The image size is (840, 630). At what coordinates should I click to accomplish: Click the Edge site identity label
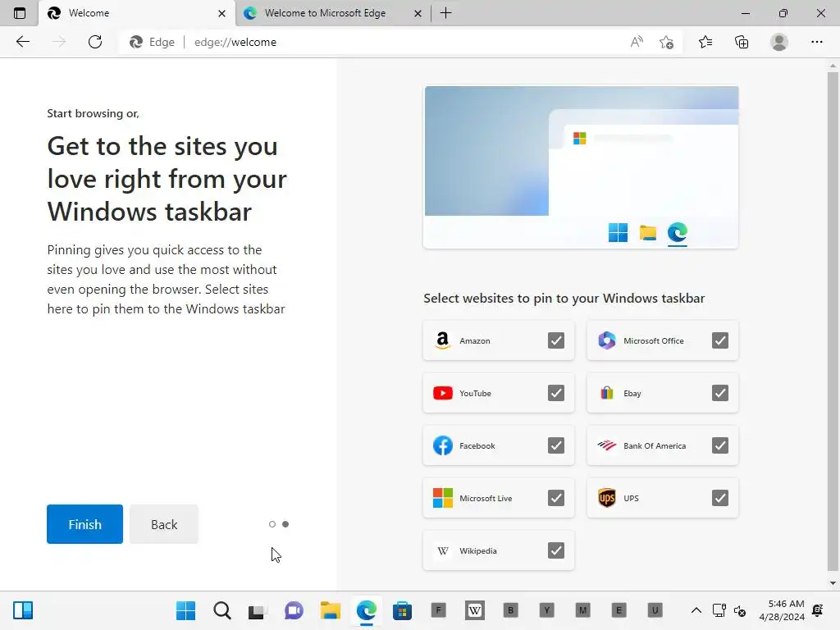(x=153, y=42)
